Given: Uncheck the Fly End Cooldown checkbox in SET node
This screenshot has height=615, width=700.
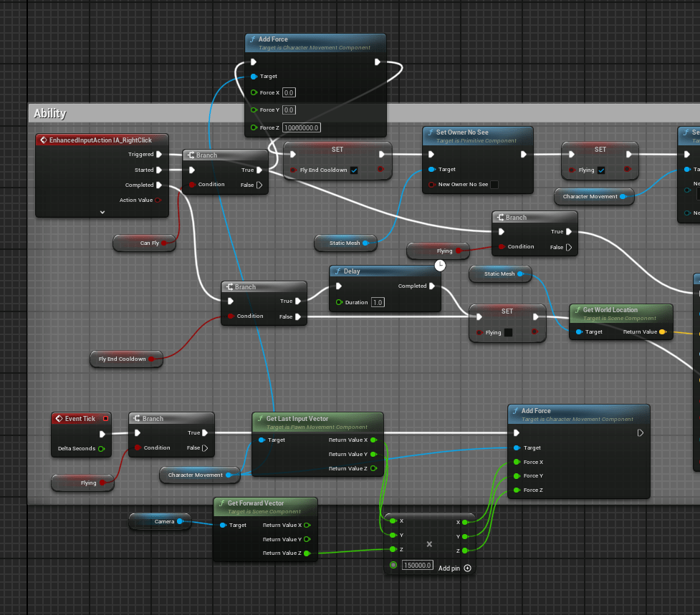Looking at the screenshot, I should pyautogui.click(x=354, y=170).
